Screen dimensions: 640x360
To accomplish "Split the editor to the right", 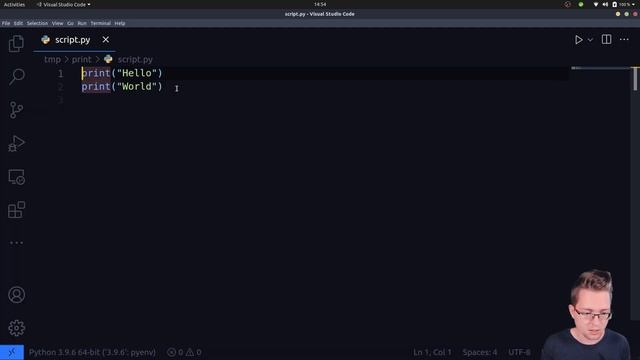I will [606, 40].
